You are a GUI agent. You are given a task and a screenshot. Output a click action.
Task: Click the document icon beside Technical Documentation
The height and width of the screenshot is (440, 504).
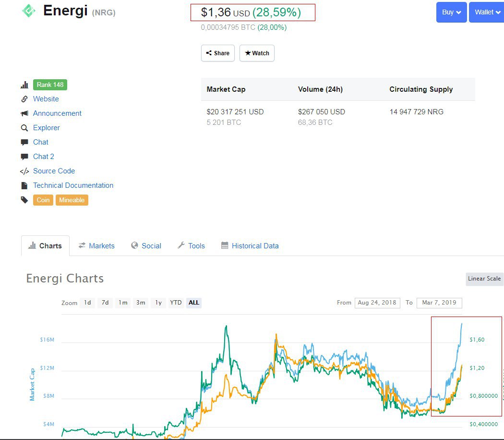pos(24,185)
